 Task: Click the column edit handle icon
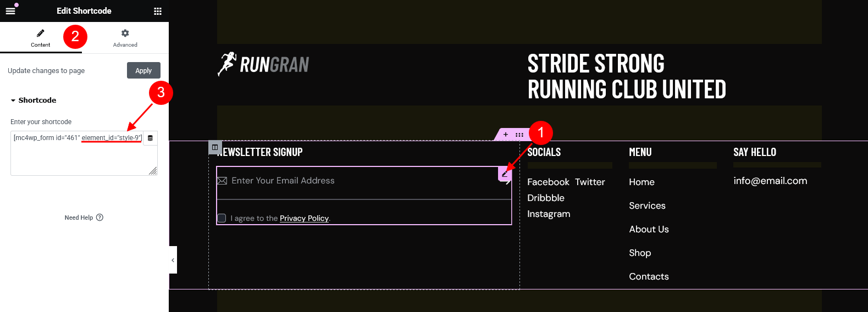pos(215,147)
